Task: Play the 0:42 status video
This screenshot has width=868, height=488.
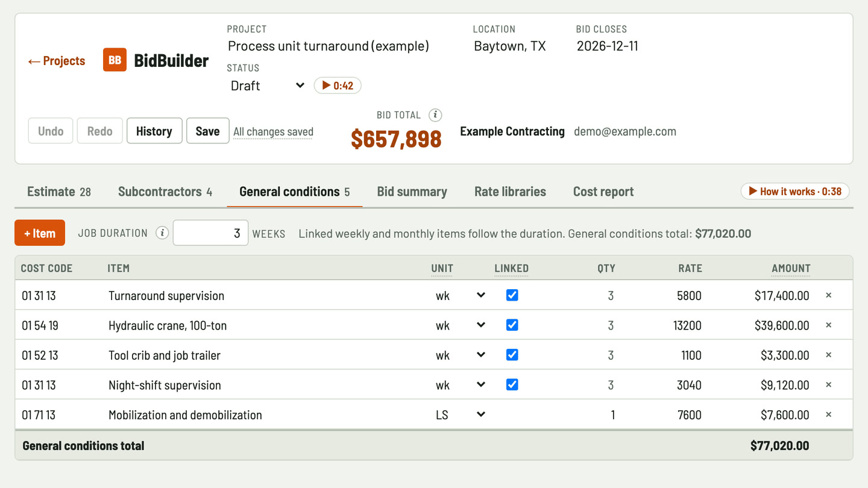Action: (x=338, y=86)
